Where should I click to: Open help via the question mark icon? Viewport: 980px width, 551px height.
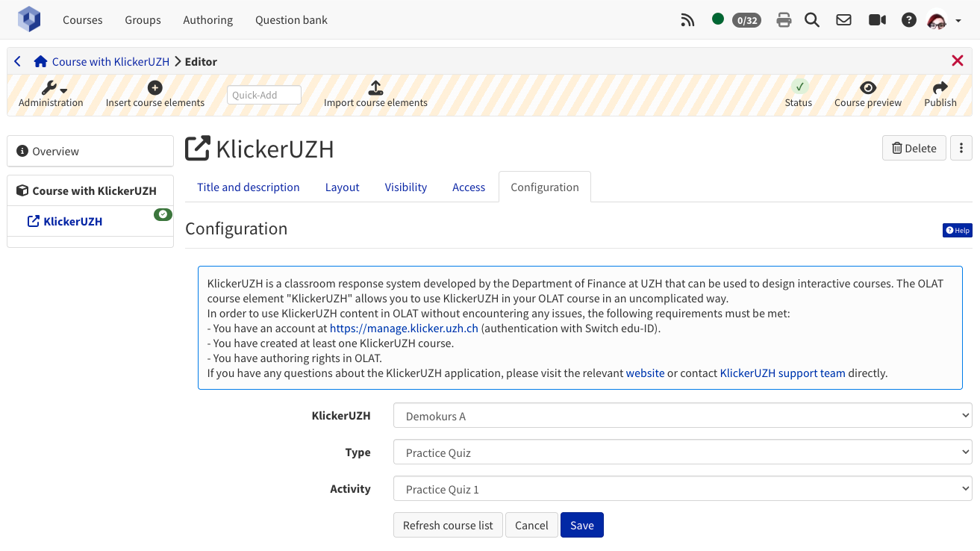click(x=908, y=20)
